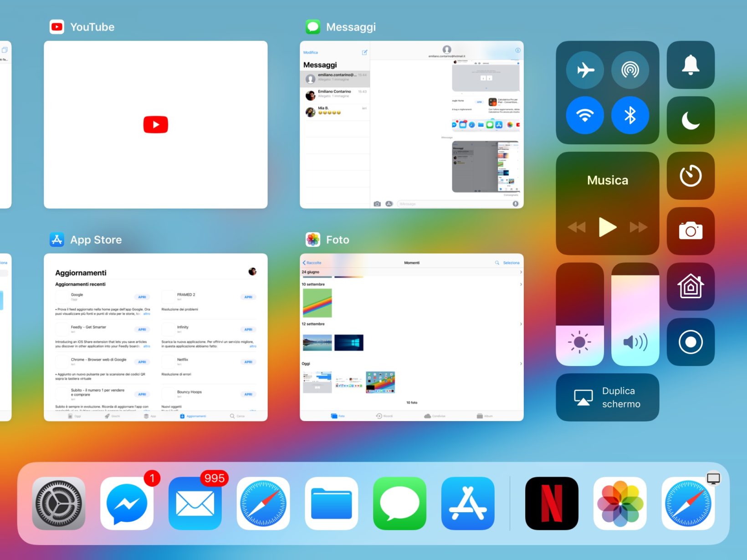Tap the YouTube app icon above its card
The width and height of the screenshot is (747, 560).
(x=57, y=27)
